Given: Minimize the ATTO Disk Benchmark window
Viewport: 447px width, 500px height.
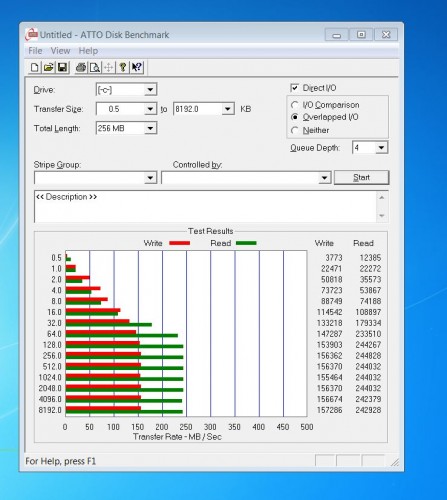Looking at the screenshot, I should [337, 35].
